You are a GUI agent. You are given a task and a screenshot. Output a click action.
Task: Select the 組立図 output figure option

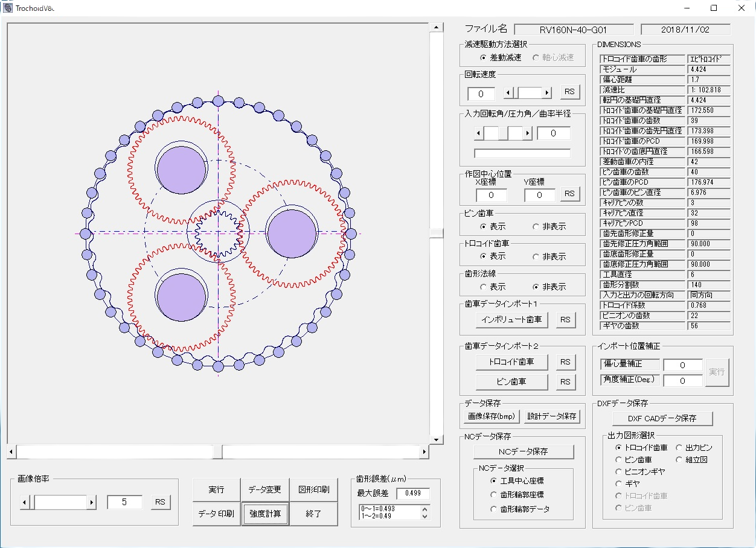[x=679, y=460]
